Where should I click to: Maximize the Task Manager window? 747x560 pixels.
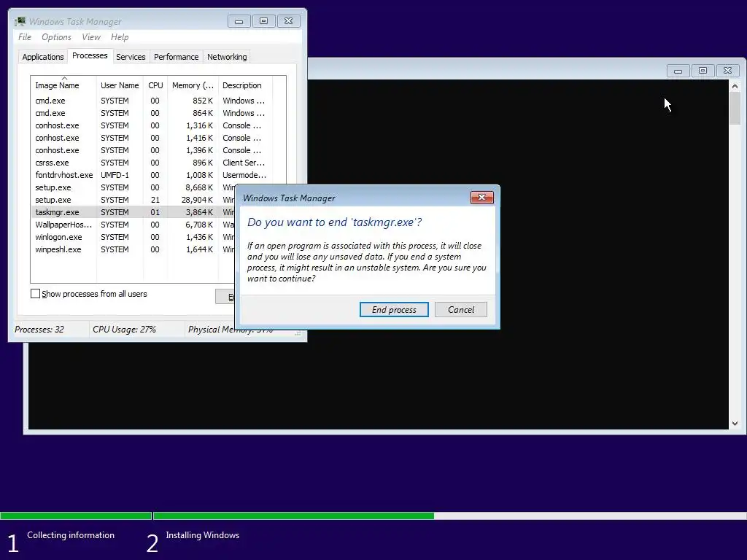coord(263,21)
